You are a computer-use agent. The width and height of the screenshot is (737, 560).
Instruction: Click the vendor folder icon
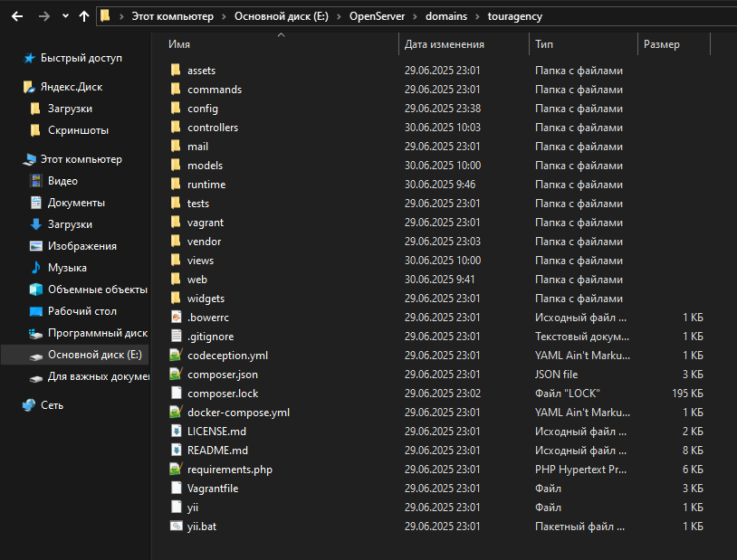point(176,241)
